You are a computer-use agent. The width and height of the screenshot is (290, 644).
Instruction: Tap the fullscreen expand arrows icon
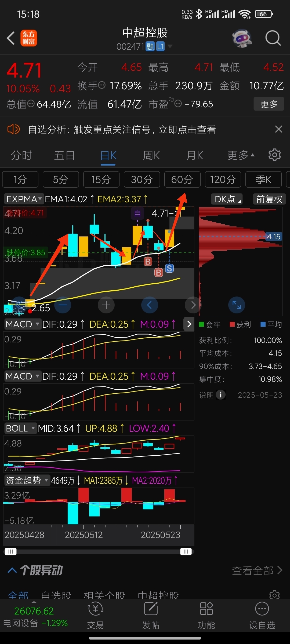(x=237, y=305)
